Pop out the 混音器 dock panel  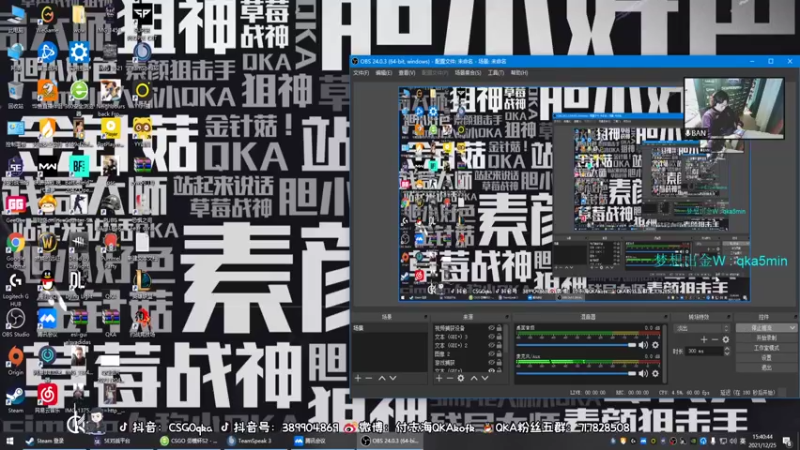(x=666, y=317)
